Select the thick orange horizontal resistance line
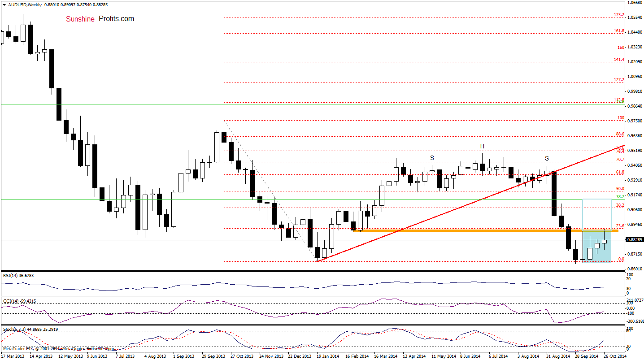This screenshot has height=360, width=644. 486,230
